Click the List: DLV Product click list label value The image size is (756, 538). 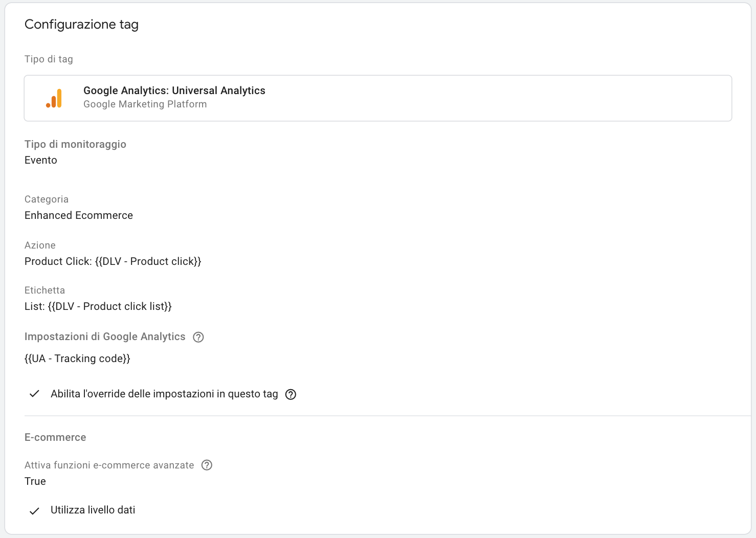click(x=98, y=306)
